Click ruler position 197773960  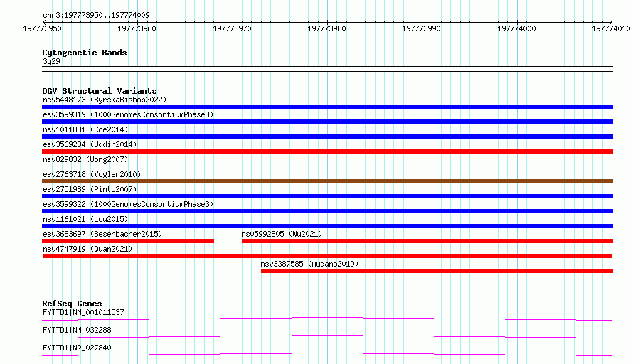(137, 28)
